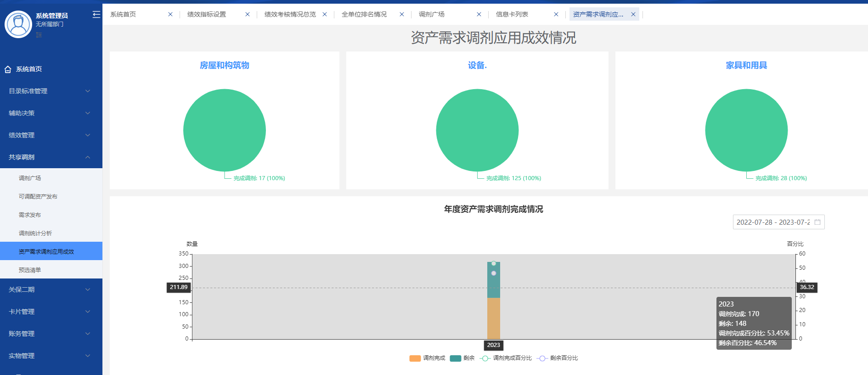
Task: Switch to the 全单位排名情况 tab
Action: (364, 14)
